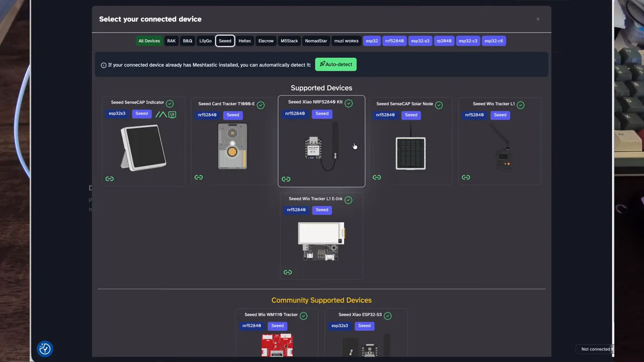The height and width of the screenshot is (362, 644).
Task: Click the checkmark badge on Seeed Xiao ESP32-S3
Action: coord(387,316)
